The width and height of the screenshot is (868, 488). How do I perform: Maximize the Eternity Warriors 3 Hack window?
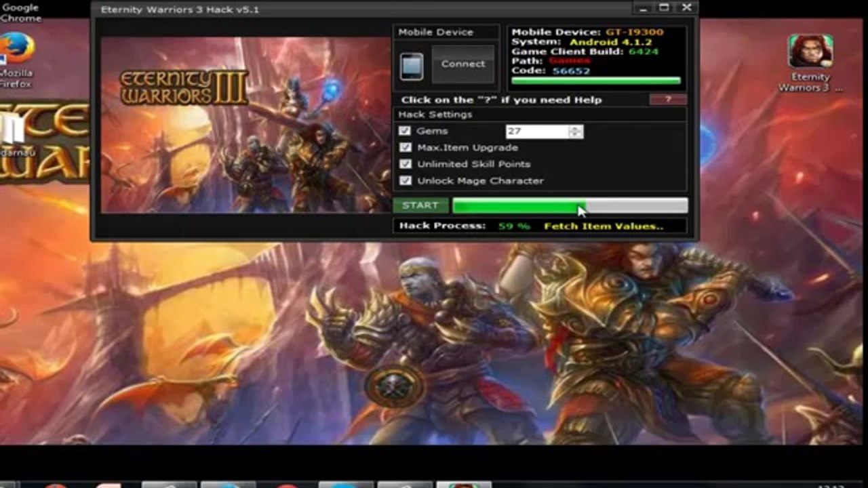coord(665,8)
